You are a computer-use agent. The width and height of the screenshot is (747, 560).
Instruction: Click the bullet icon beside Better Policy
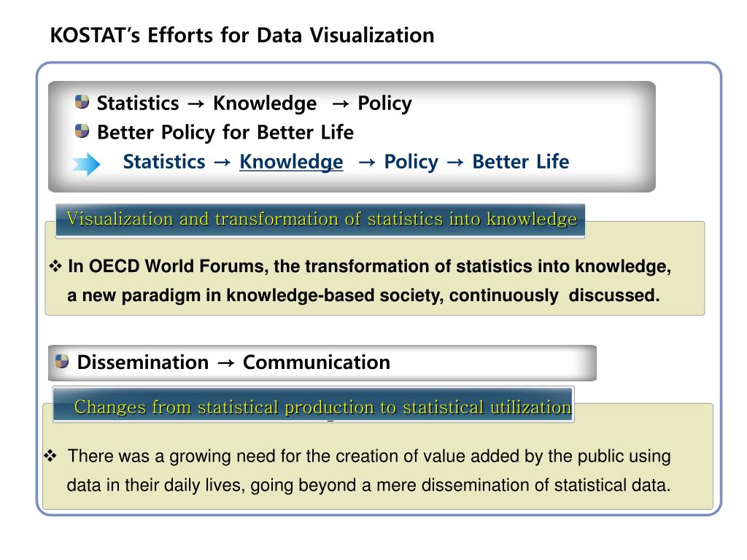(82, 131)
